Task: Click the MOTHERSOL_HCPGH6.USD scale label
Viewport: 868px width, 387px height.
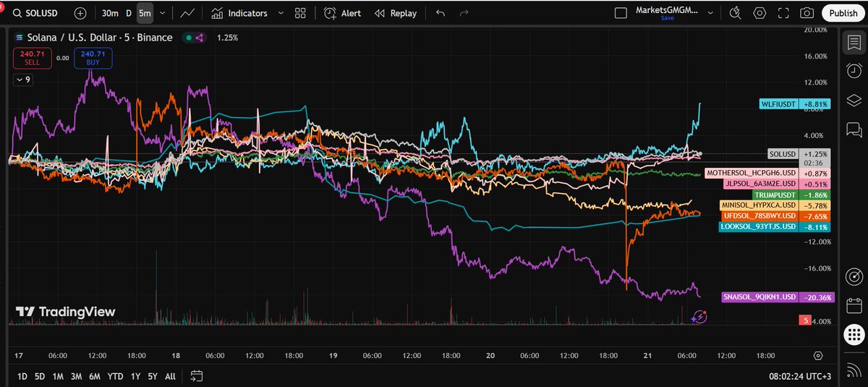Action: point(766,174)
